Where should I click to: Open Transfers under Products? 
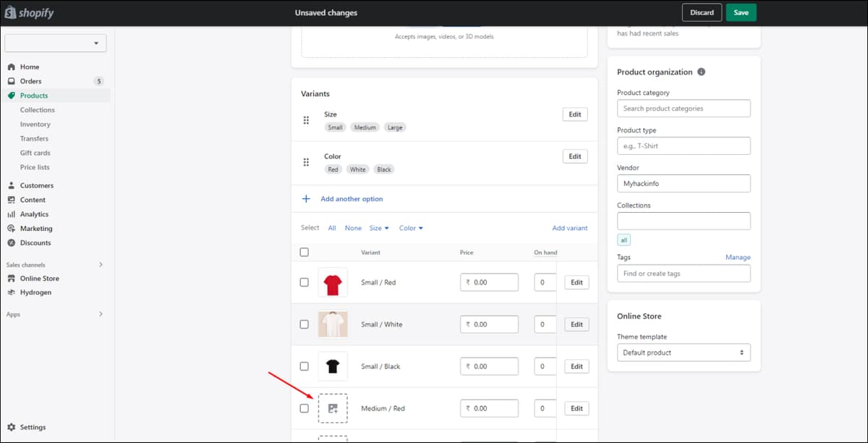pos(35,138)
